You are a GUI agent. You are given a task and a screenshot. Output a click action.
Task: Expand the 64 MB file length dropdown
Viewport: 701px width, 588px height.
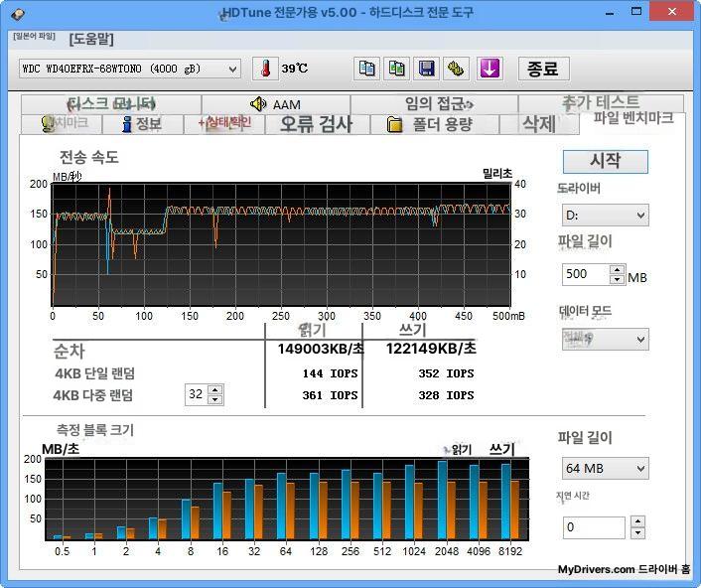pyautogui.click(x=604, y=468)
